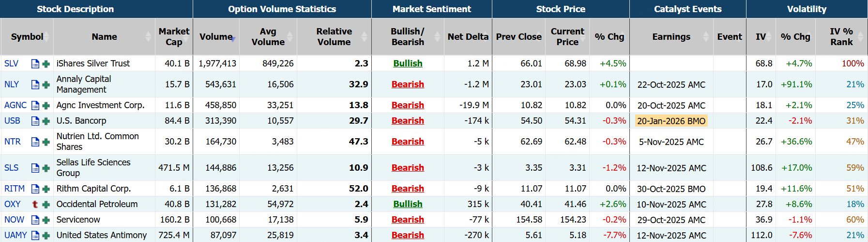
Task: Click highlighted 20-Jan-2026 BMO earnings date
Action: 671,121
